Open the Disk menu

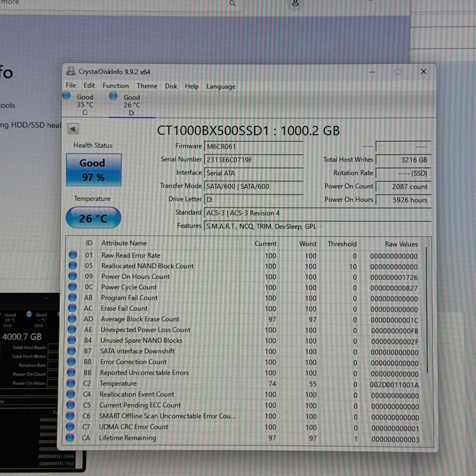click(x=171, y=86)
